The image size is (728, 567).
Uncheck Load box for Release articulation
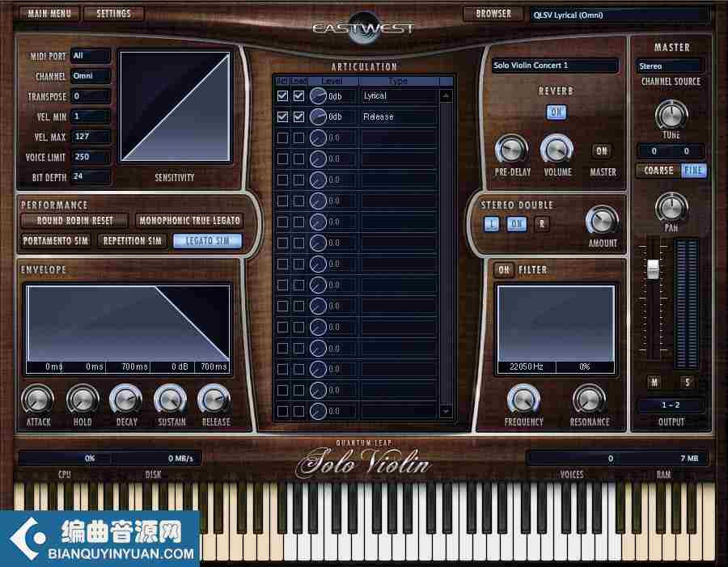(x=299, y=116)
